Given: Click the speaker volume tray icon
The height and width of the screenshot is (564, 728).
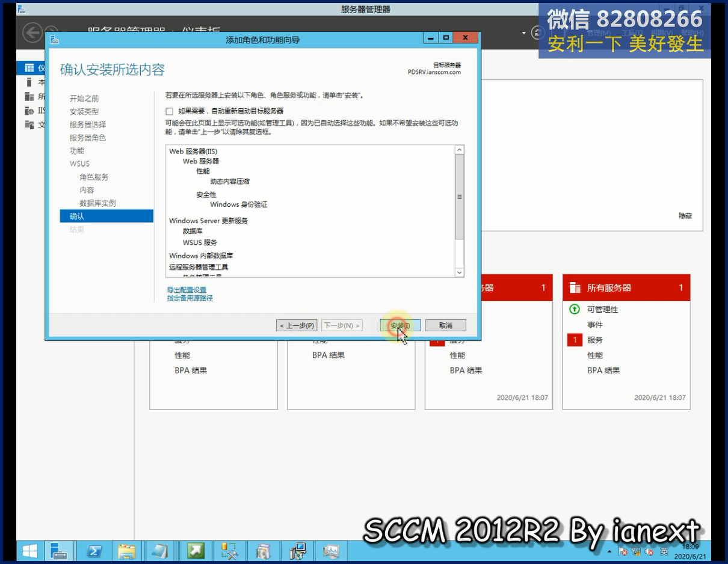Looking at the screenshot, I should (649, 551).
